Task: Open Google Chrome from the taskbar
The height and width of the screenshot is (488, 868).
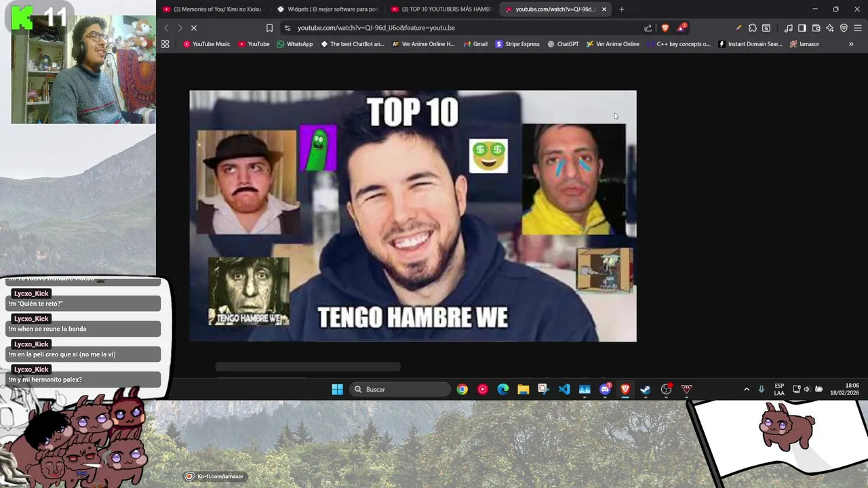Action: coord(462,389)
